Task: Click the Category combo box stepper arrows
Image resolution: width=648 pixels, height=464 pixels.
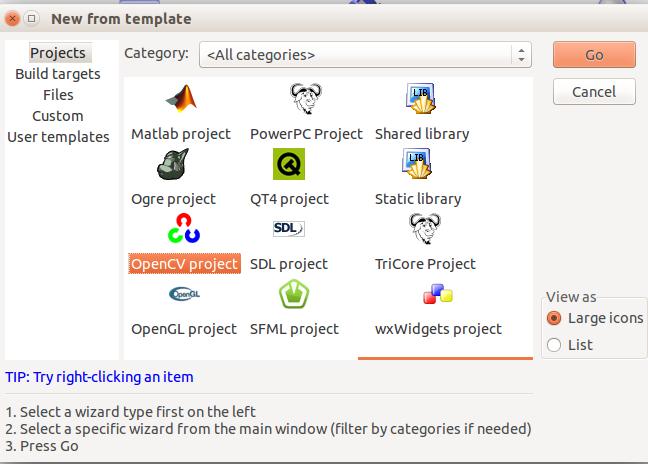Action: [x=522, y=55]
